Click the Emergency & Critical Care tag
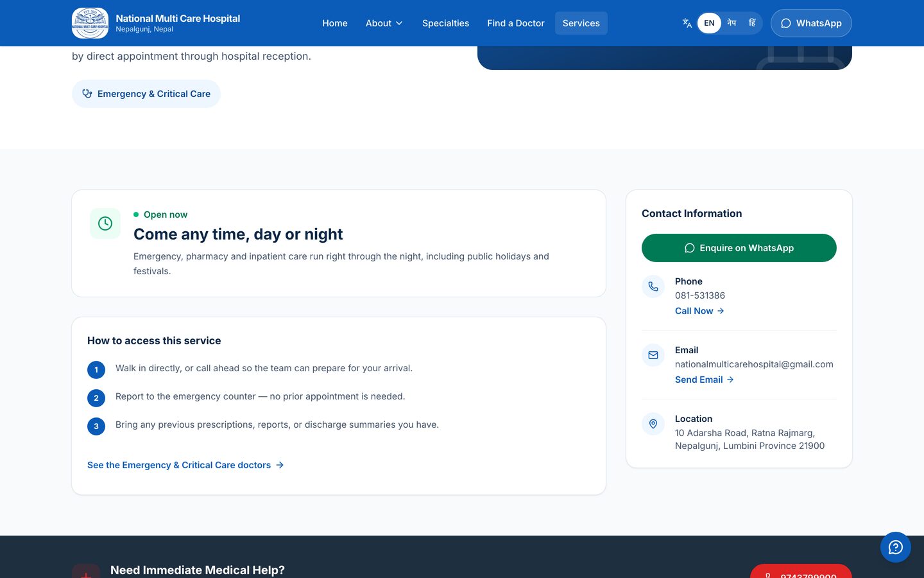The width and height of the screenshot is (924, 578). coord(146,94)
